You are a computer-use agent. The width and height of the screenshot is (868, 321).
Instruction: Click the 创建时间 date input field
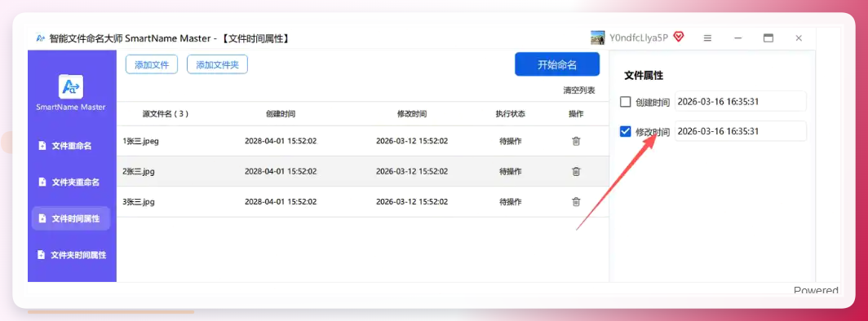pyautogui.click(x=740, y=102)
